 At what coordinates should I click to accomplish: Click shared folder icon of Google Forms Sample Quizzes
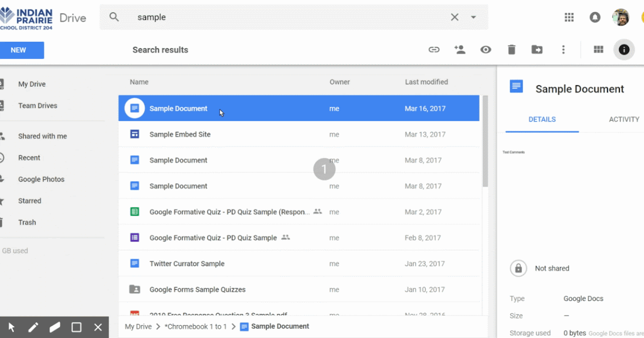(135, 289)
